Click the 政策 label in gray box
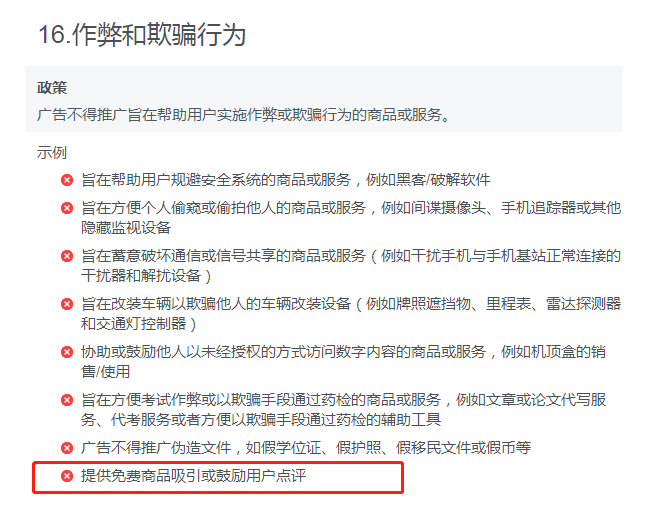The height and width of the screenshot is (509, 663). [52, 88]
